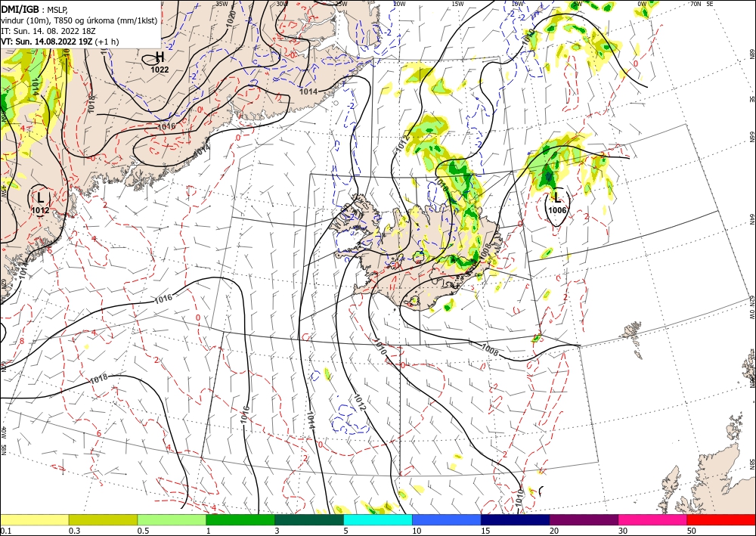756x536 pixels.
Task: Select the dark green 3–5 legend swatch
Action: (x=309, y=519)
